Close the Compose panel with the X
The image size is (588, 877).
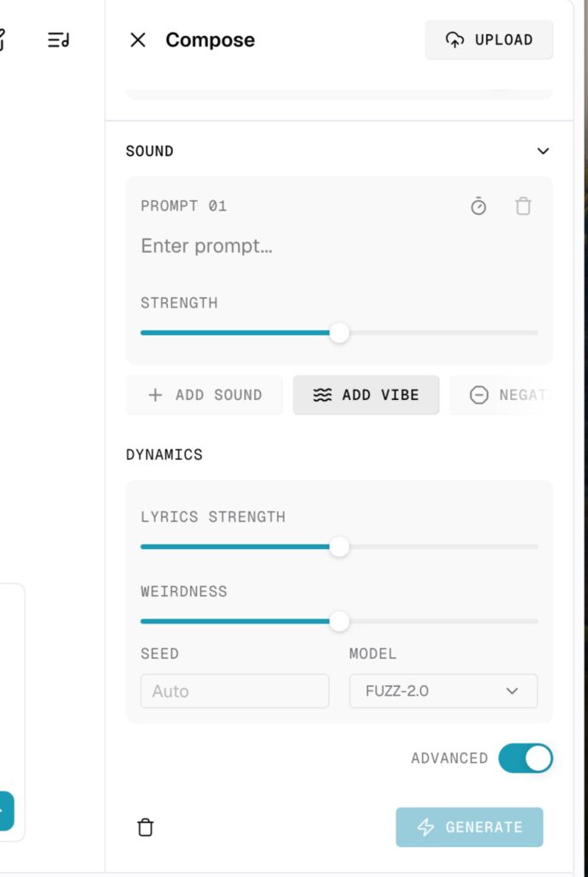tap(138, 39)
